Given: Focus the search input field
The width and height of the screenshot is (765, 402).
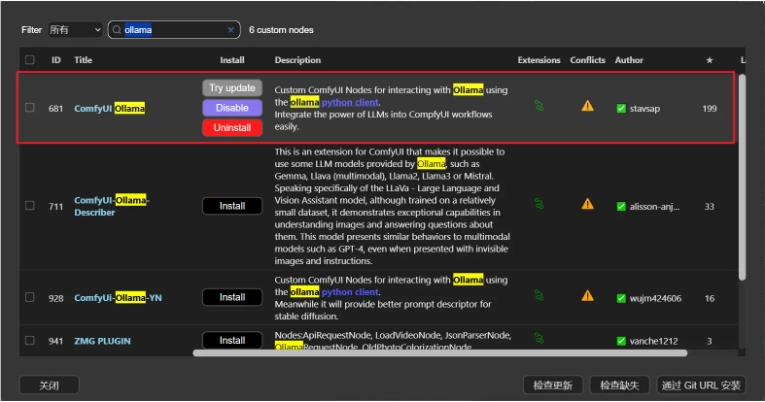Looking at the screenshot, I should coord(174,30).
